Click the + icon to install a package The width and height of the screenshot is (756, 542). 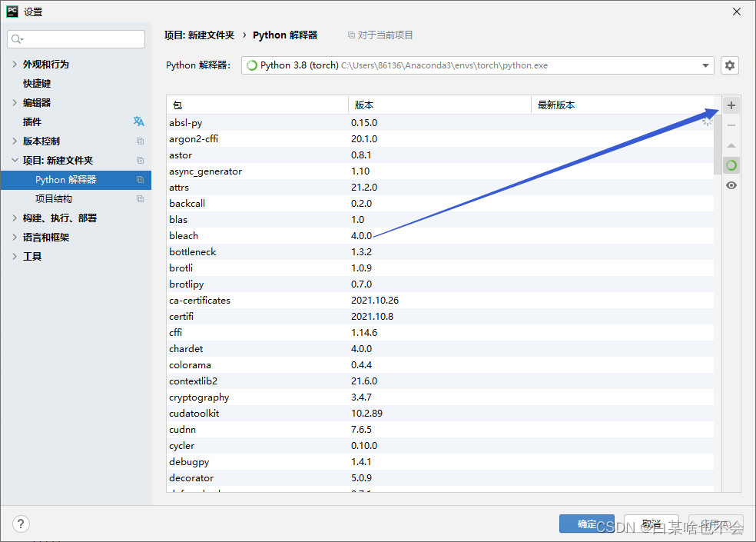pos(731,105)
